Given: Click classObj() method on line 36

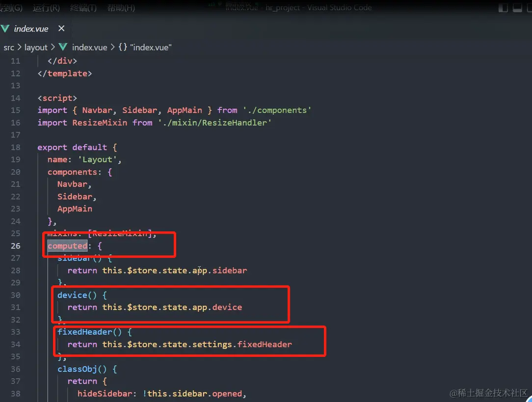Looking at the screenshot, I should coord(82,369).
